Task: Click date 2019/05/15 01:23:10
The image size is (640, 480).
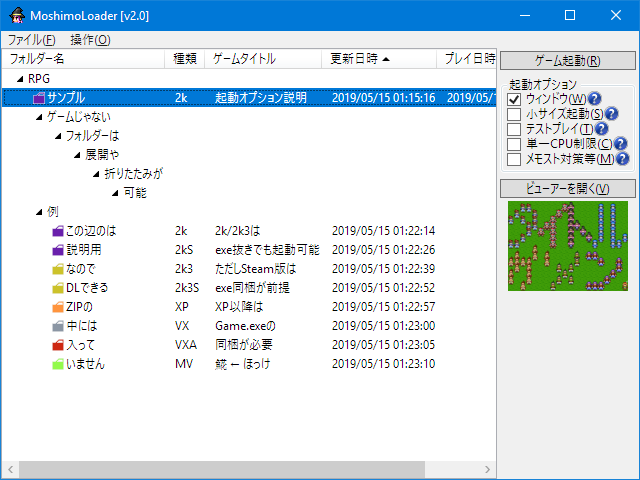Action: click(384, 364)
